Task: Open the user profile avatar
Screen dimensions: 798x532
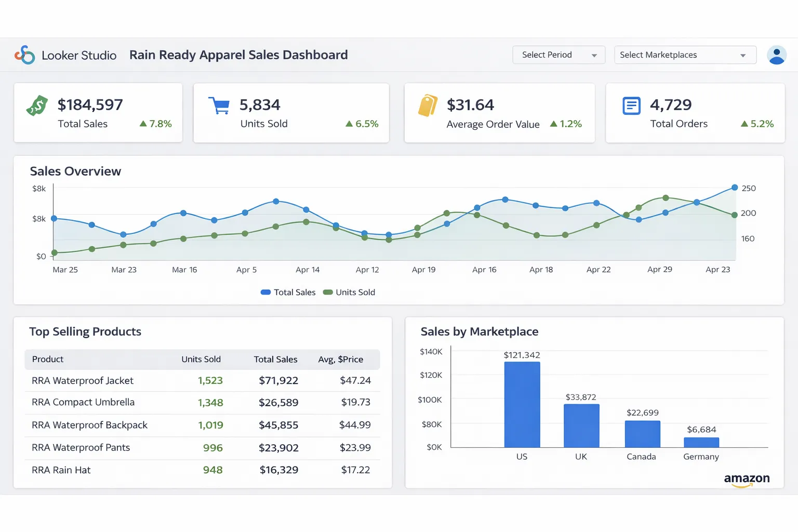Action: pos(777,55)
